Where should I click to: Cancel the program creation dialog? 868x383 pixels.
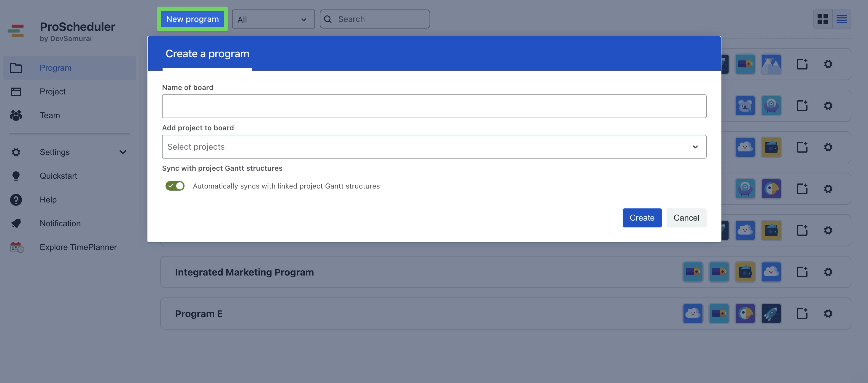coord(686,218)
